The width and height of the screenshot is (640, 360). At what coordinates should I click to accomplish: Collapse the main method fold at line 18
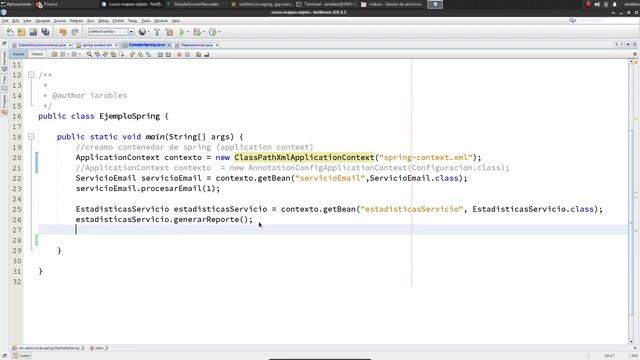tap(31, 137)
